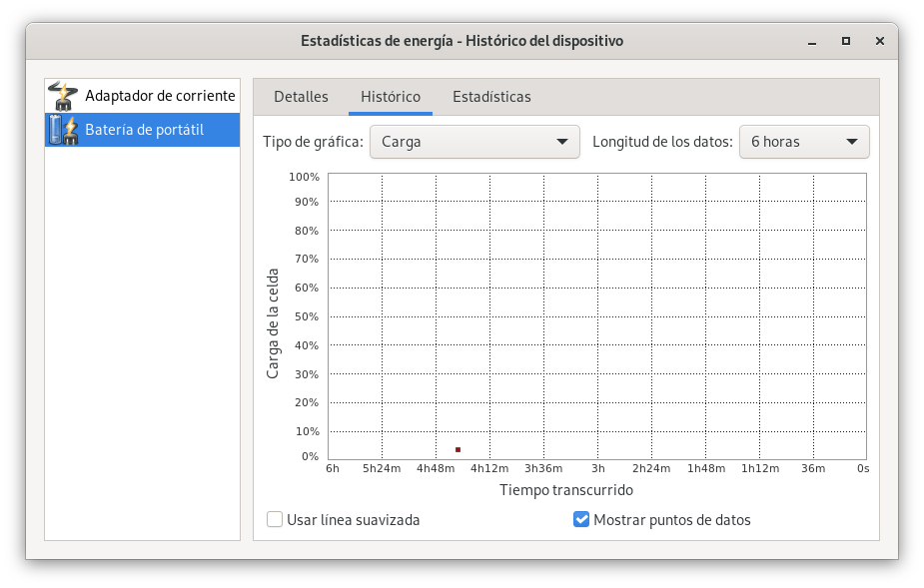Click the red data point on graph
Screen dimensions: 924x588
[458, 450]
